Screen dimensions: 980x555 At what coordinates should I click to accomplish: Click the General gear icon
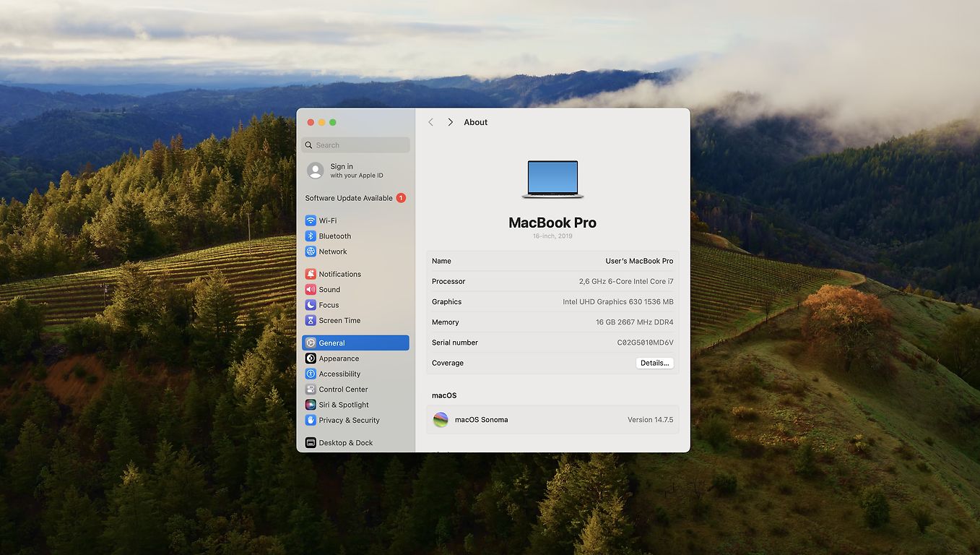(x=311, y=343)
